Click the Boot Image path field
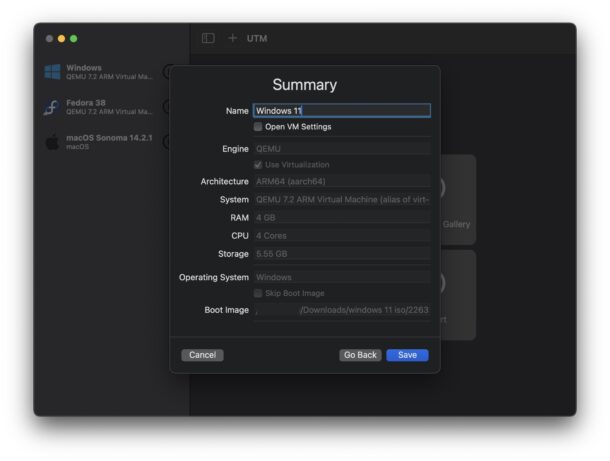This screenshot has width=610, height=461. (x=342, y=310)
